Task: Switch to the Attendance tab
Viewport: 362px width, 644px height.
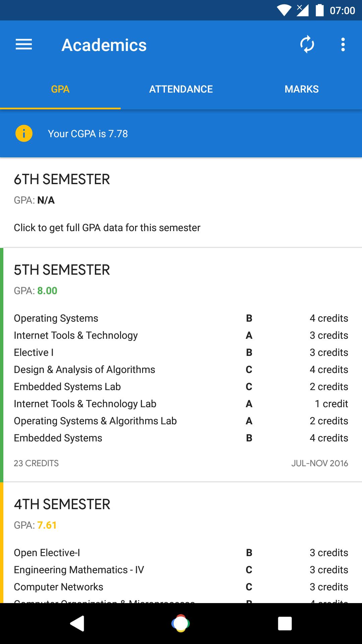Action: tap(181, 89)
